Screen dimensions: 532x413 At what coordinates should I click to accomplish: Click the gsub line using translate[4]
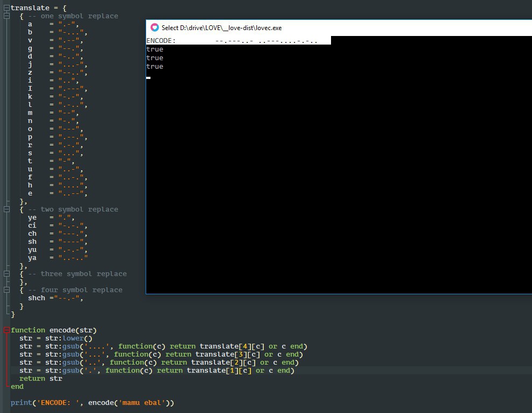pyautogui.click(x=163, y=346)
